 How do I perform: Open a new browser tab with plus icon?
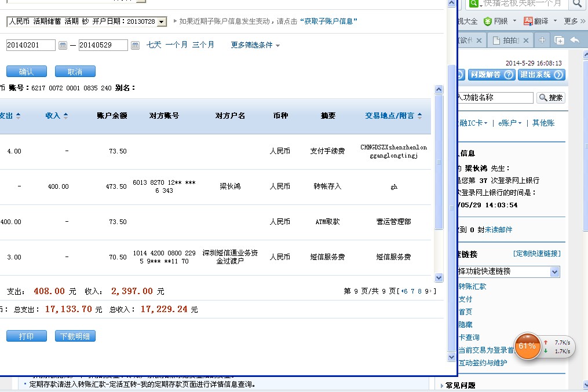click(542, 40)
